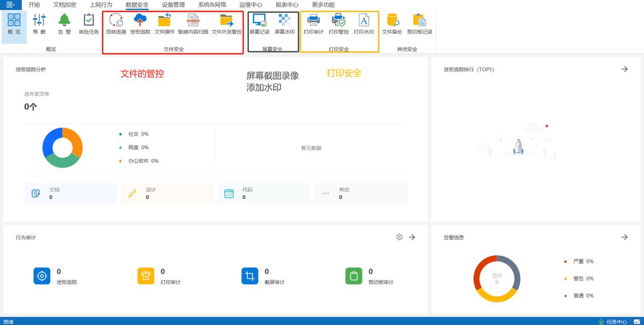Viewport: 644px width, 325px height.
Task: Click the 文档 category card
Action: tap(70, 193)
